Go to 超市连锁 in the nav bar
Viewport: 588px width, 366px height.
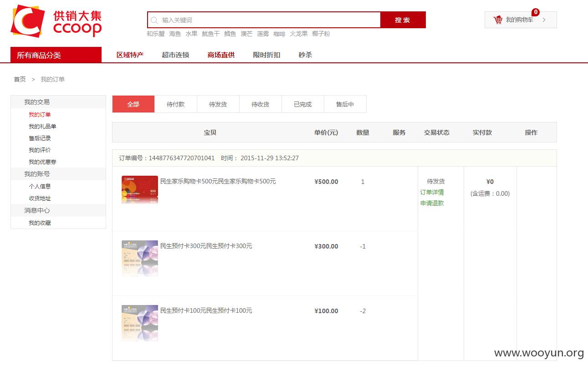[x=175, y=55]
